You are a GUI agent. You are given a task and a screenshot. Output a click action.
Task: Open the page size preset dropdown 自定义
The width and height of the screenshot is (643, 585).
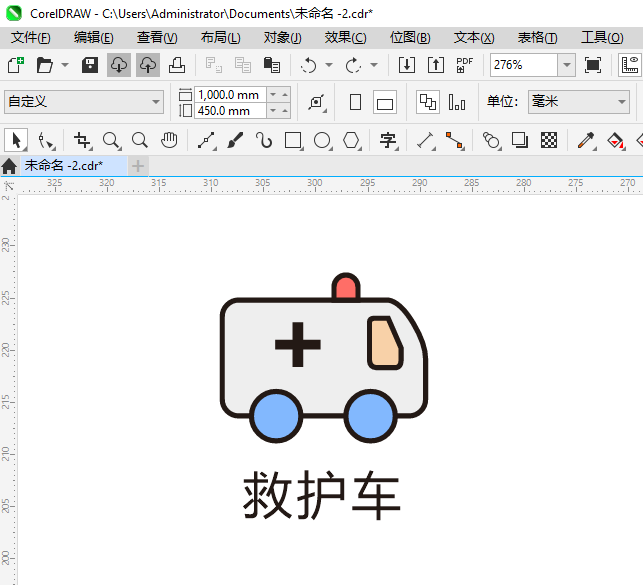pyautogui.click(x=84, y=102)
